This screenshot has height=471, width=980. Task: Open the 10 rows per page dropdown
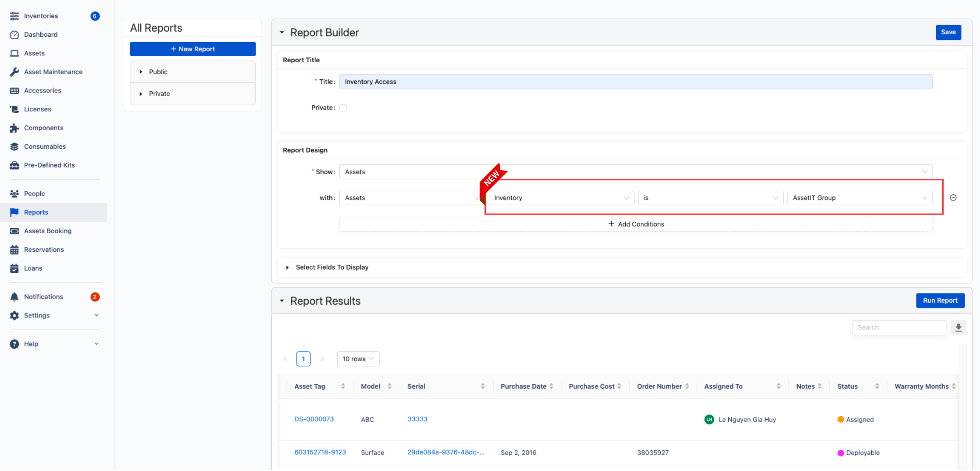point(358,359)
